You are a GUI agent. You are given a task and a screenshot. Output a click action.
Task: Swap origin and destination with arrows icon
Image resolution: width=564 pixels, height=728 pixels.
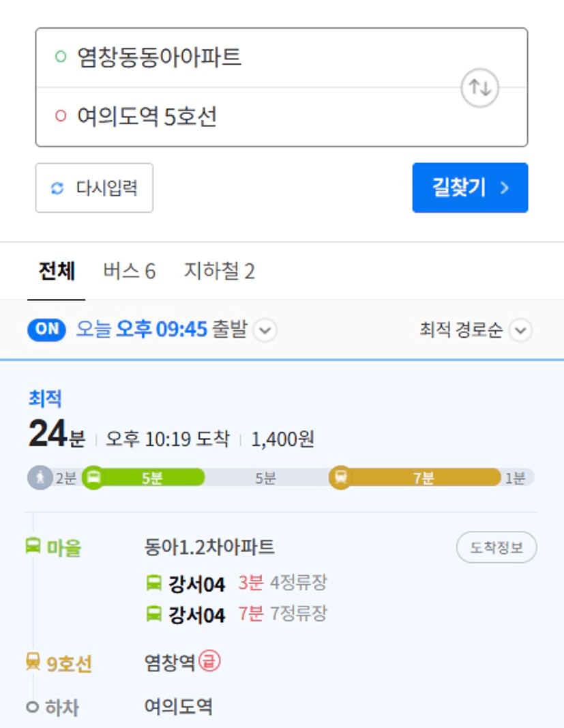tap(479, 87)
